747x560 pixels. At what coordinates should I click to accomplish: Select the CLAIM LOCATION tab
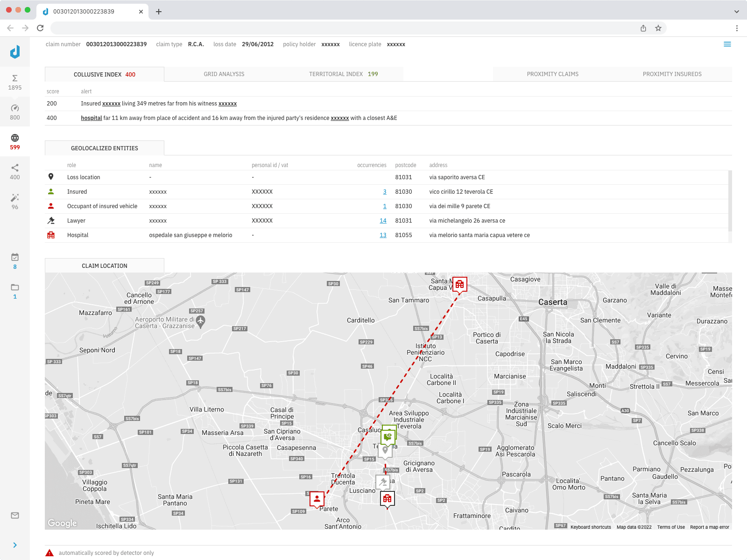pos(105,266)
